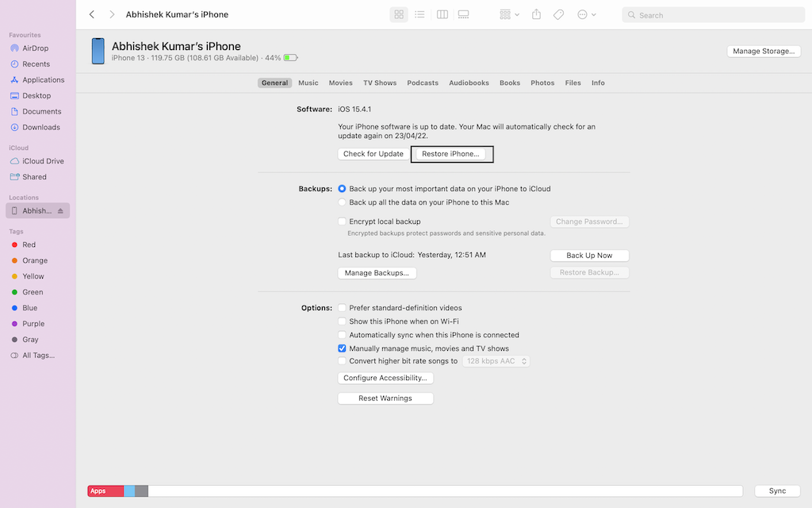Select the Blue tag

point(29,308)
